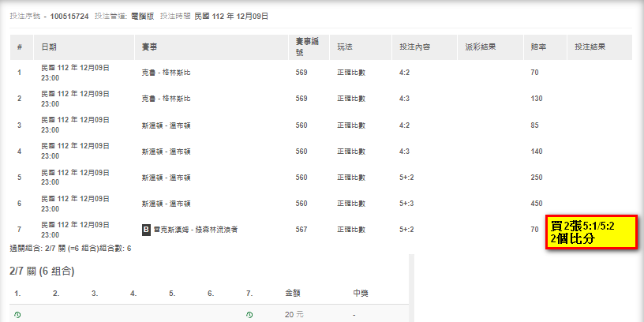Viewport: 644px width, 322px height.
Task: Open row 1 match 克魯 - 格林斯比
Action: pos(166,73)
